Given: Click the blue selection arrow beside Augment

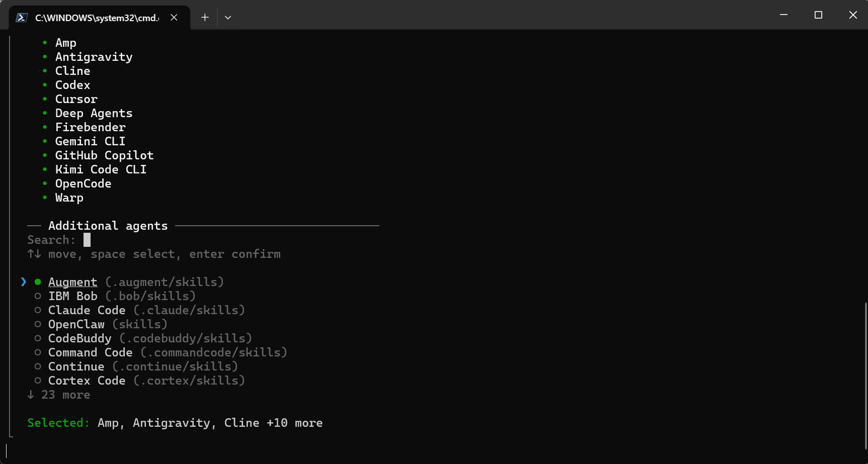Looking at the screenshot, I should click(x=24, y=282).
